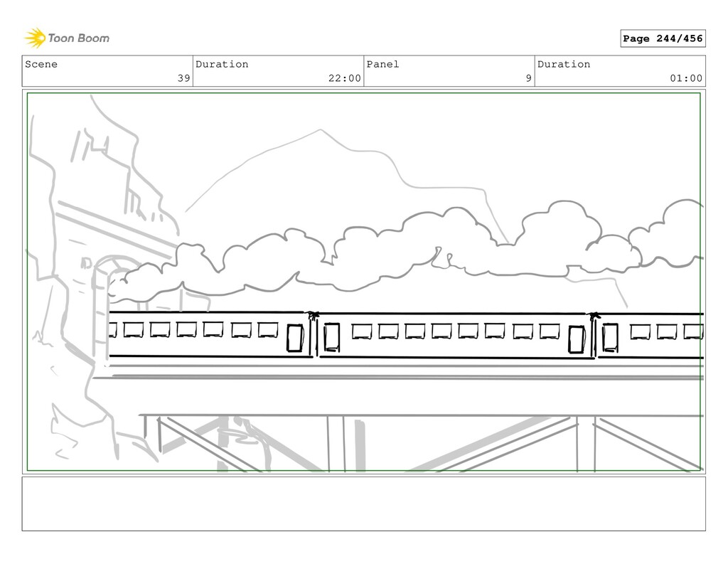Click the Toon Boom starburst logo icon
The width and height of the screenshot is (728, 564).
35,38
